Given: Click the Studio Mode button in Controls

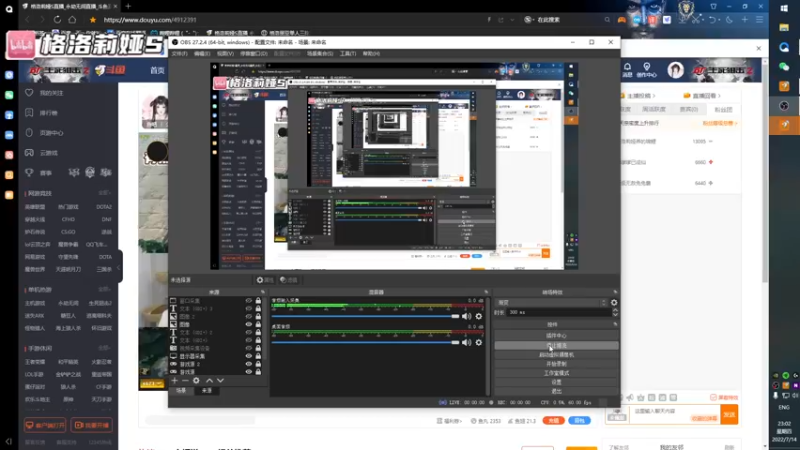Looking at the screenshot, I should (x=556, y=373).
